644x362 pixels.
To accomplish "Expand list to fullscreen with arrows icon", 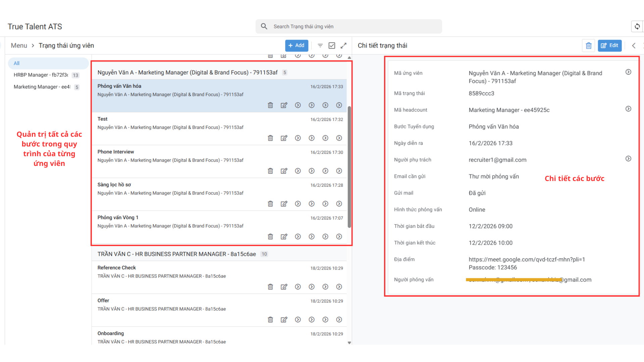I will click(x=343, y=46).
